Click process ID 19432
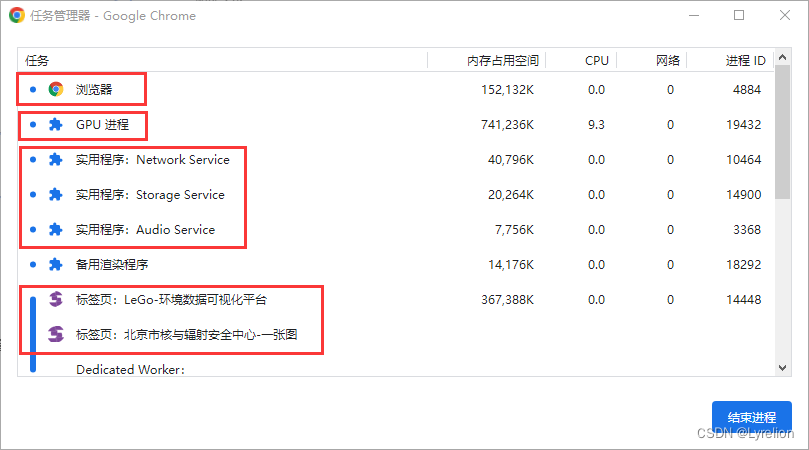This screenshot has height=450, width=809. click(x=743, y=125)
